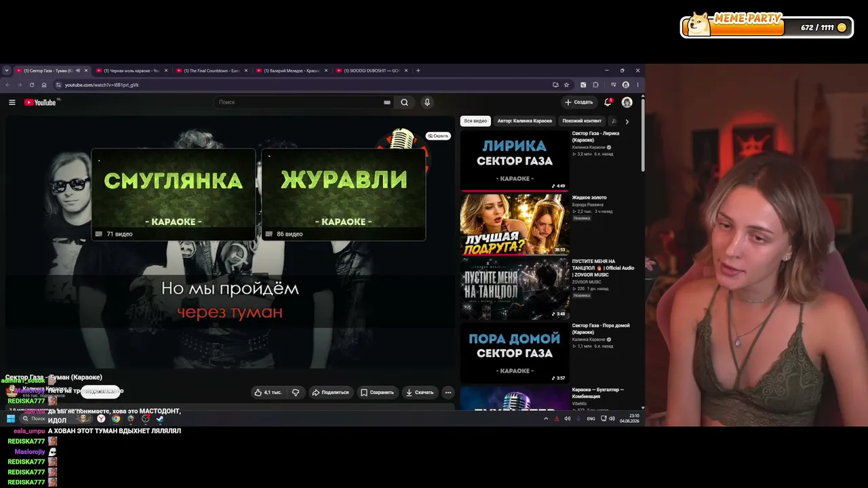
Task: Show hidden system tray icons chevron
Action: (x=546, y=419)
